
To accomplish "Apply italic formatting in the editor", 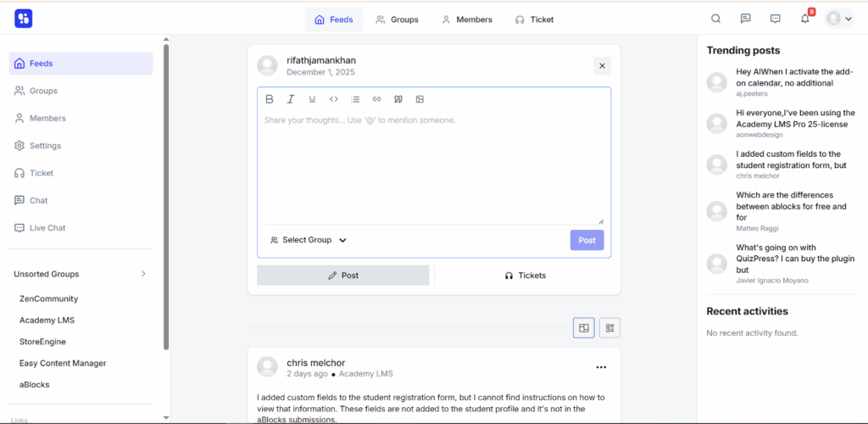I will tap(291, 99).
